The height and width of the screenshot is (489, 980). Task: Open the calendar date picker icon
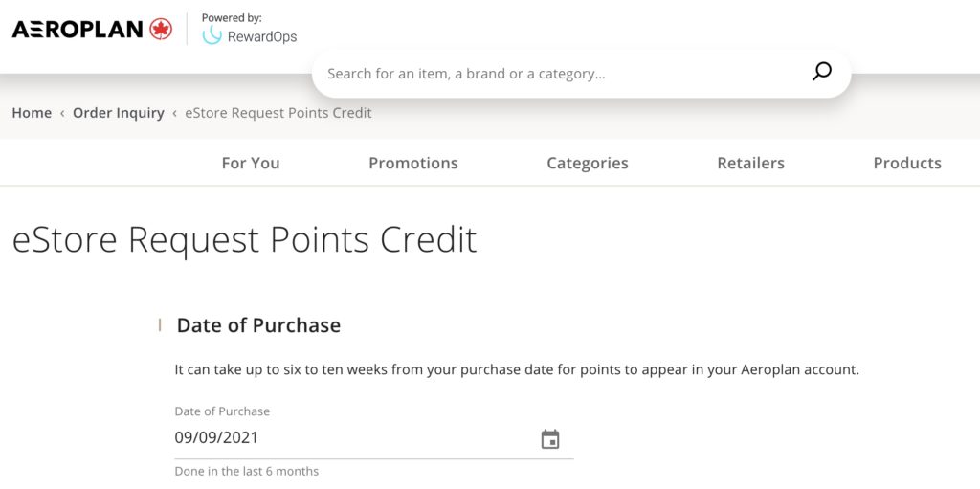(550, 439)
